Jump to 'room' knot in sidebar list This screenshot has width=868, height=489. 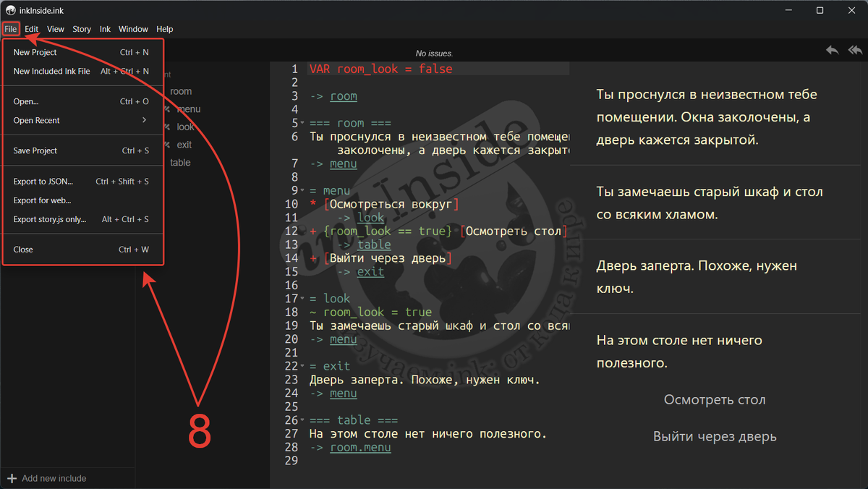coord(181,91)
